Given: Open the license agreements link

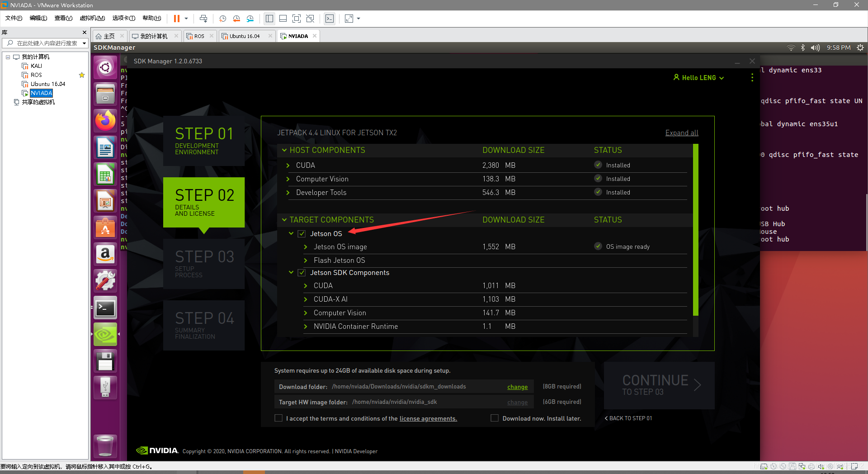Looking at the screenshot, I should point(428,419).
